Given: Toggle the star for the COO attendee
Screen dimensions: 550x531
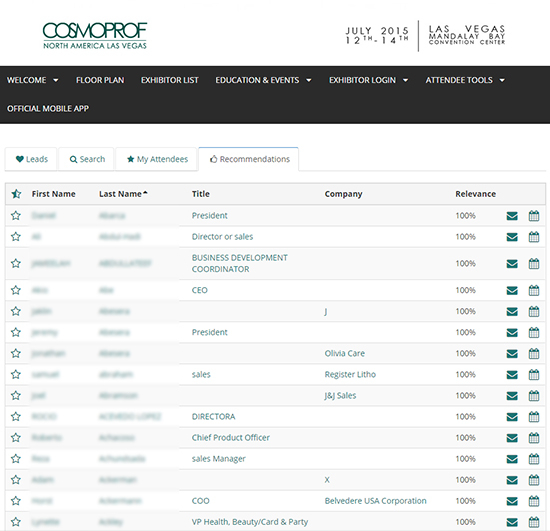Looking at the screenshot, I should [x=16, y=500].
